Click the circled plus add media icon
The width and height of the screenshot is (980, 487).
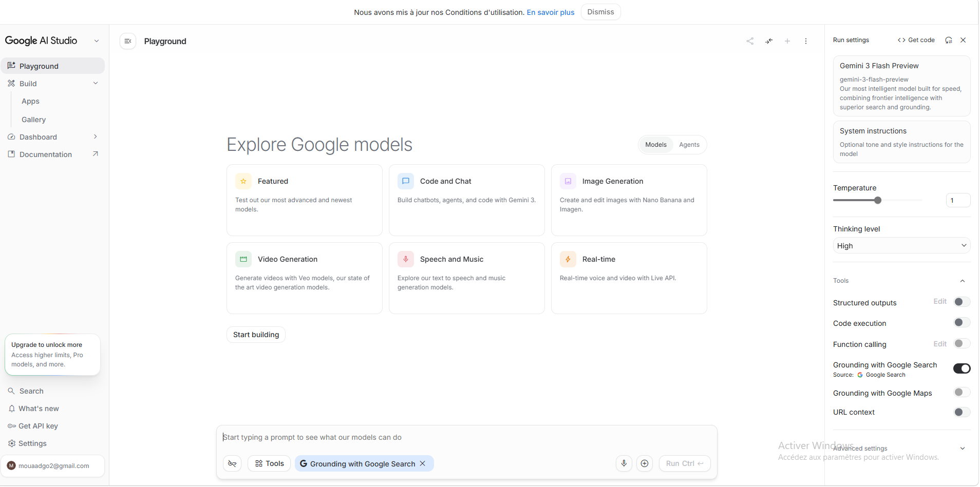tap(645, 463)
